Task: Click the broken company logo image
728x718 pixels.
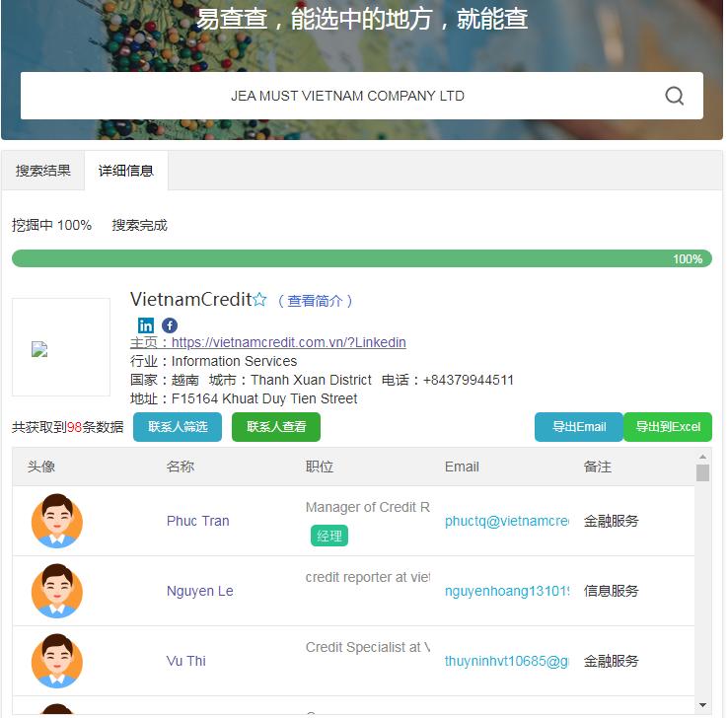Action: click(39, 349)
